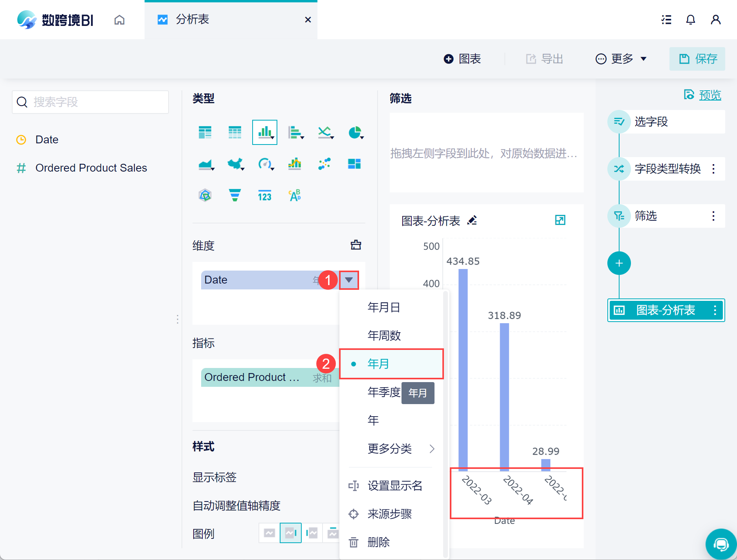Choose the 123 indicator card type

[265, 195]
